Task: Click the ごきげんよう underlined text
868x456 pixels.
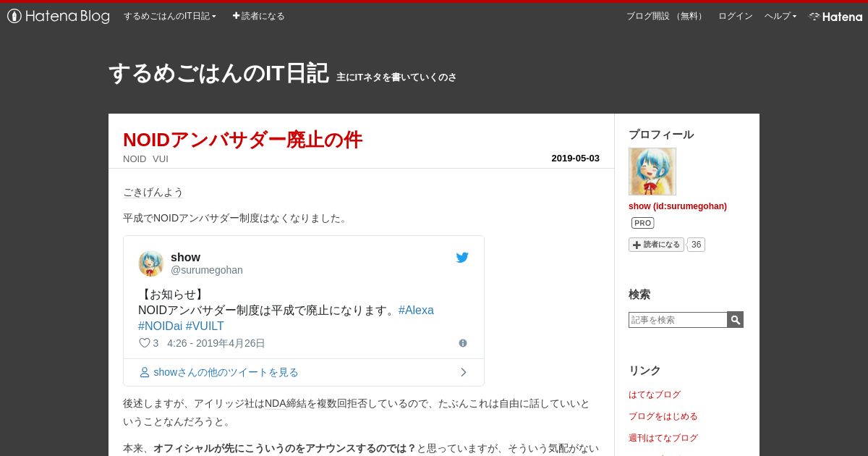Action: [x=153, y=192]
